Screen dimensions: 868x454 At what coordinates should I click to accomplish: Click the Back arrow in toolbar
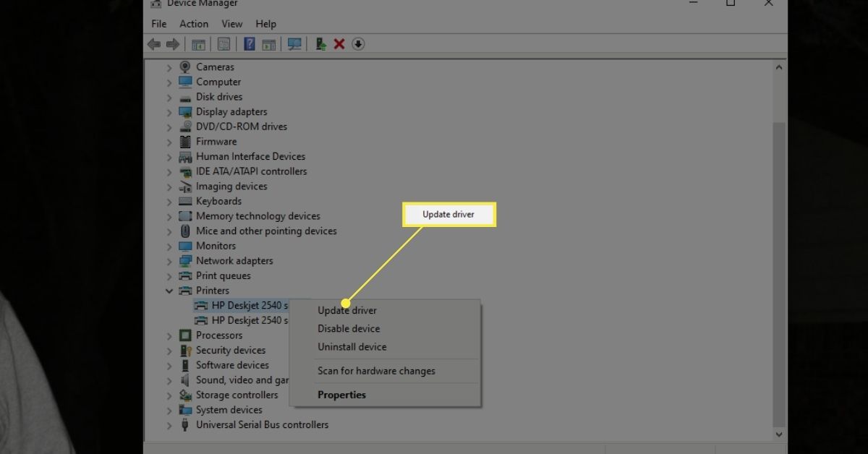pos(154,44)
